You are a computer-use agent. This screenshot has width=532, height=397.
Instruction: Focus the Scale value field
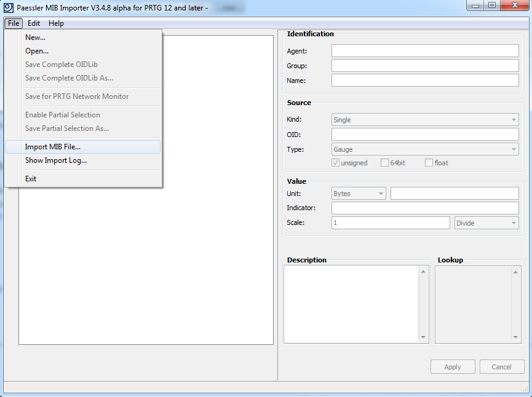391,222
